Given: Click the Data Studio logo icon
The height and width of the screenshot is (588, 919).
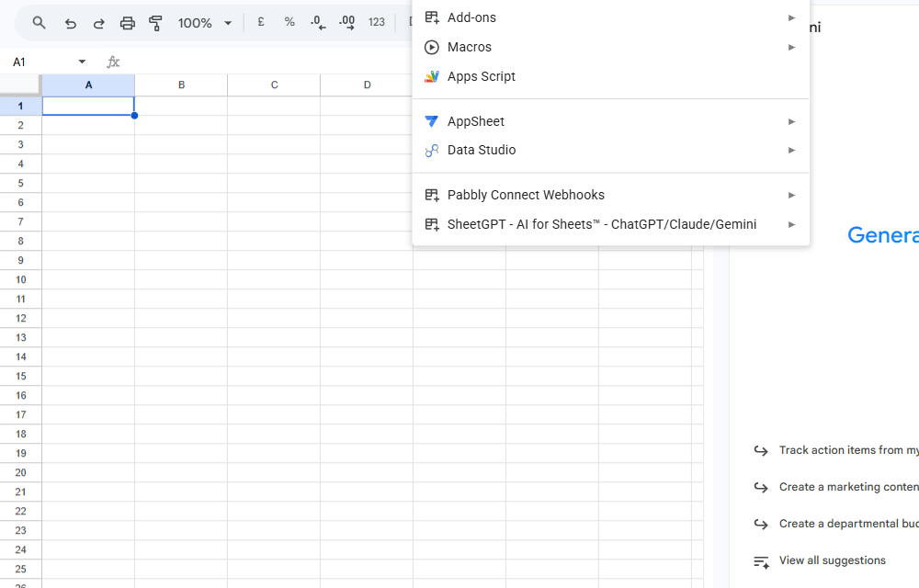Looking at the screenshot, I should (x=432, y=151).
